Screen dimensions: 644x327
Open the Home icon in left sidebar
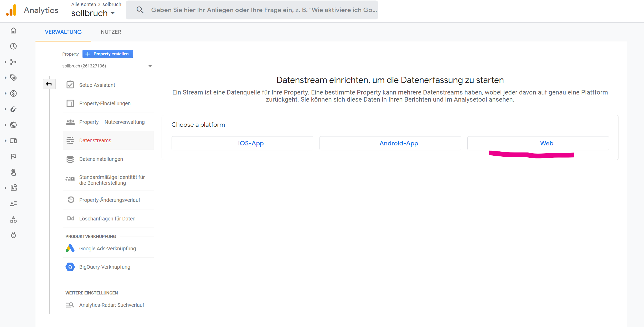[x=13, y=31]
